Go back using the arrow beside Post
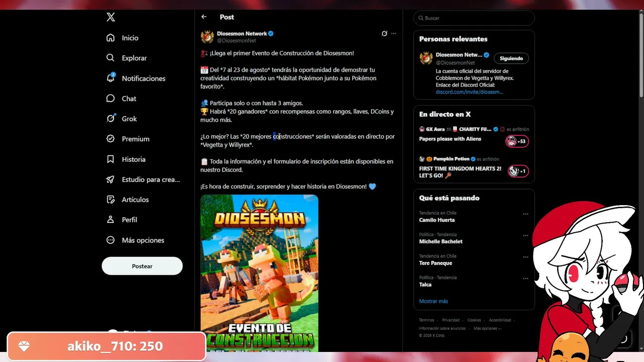The height and width of the screenshot is (362, 644). [204, 17]
